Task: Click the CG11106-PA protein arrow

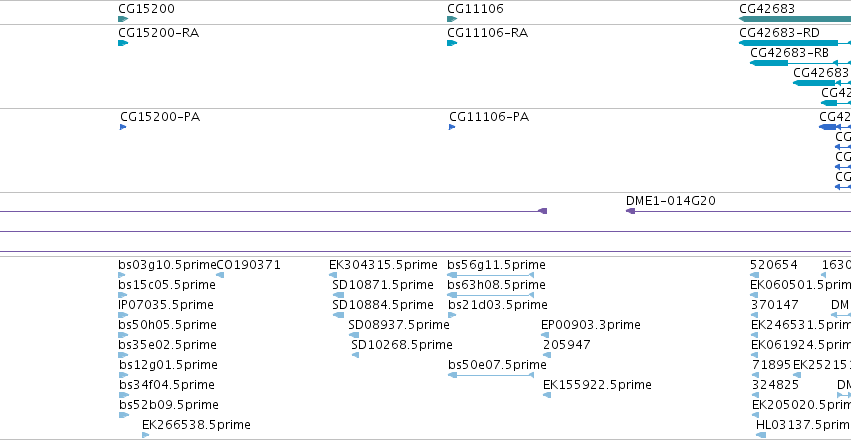Action: point(452,127)
